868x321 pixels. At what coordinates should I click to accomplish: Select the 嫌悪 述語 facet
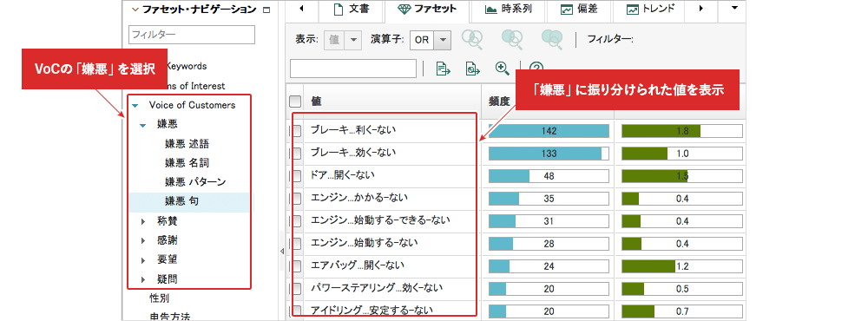click(187, 144)
